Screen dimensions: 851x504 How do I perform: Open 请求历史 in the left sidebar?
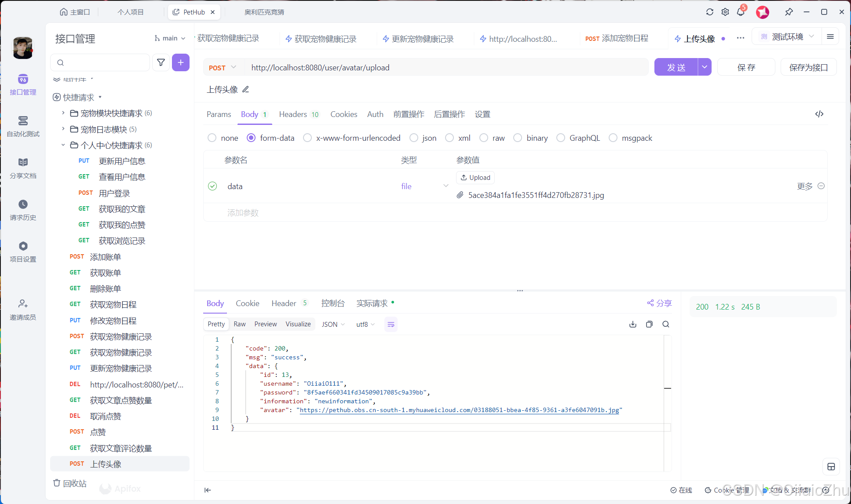click(23, 210)
